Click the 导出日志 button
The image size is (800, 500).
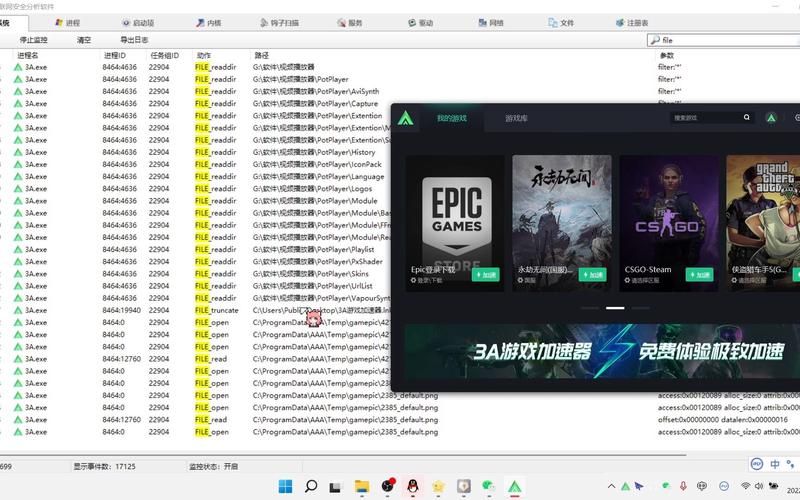(134, 40)
